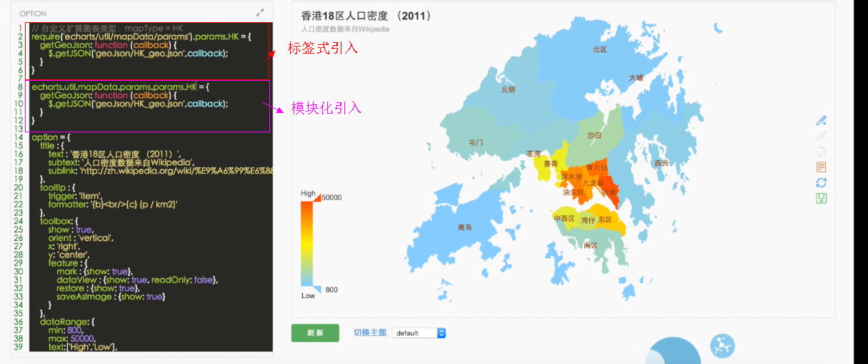Click the 湾仔 map region
Screen dimensions: 868x364
click(589, 220)
